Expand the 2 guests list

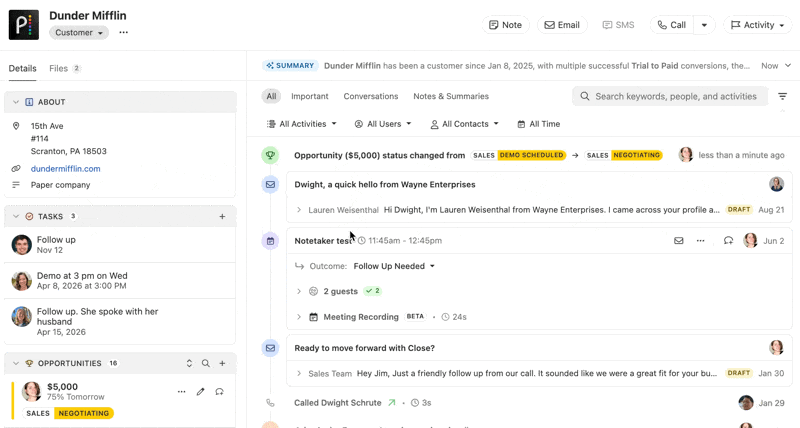299,291
